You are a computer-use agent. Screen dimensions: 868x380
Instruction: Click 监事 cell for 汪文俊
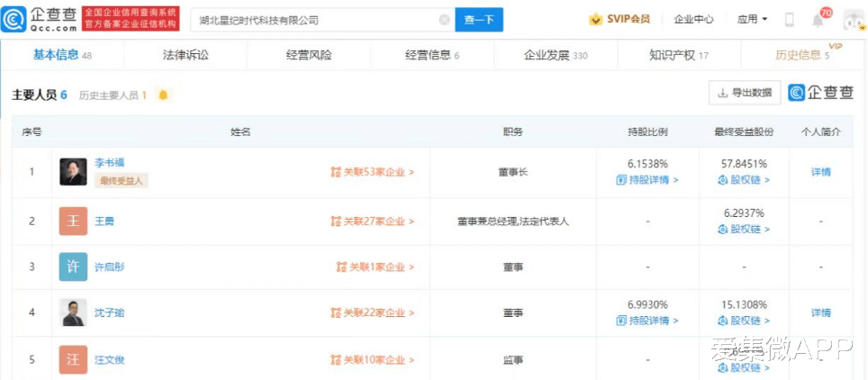click(x=512, y=360)
